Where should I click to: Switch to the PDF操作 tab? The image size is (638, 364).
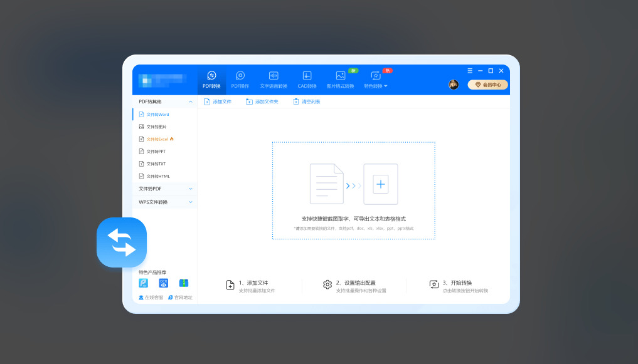pyautogui.click(x=240, y=80)
